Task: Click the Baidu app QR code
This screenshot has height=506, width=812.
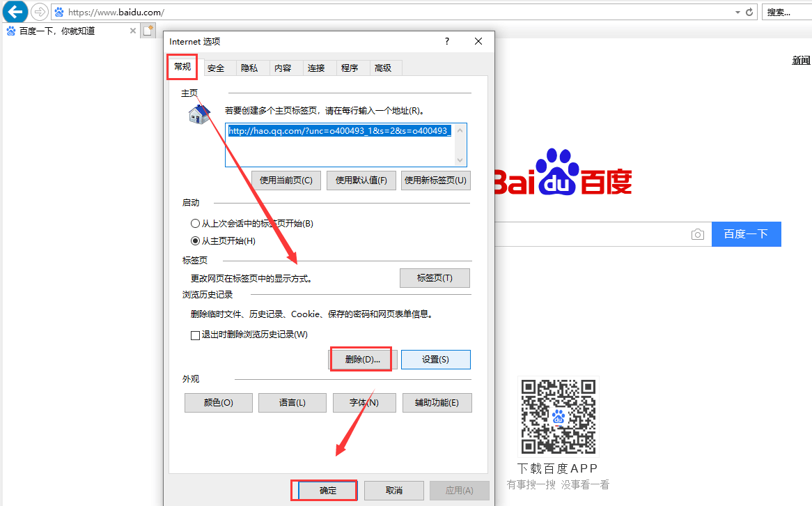Action: [558, 417]
